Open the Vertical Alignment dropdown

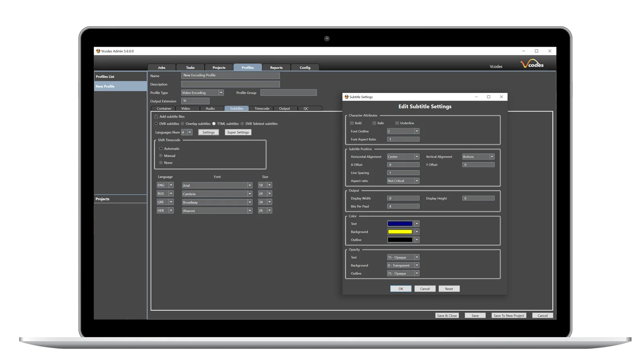pos(492,157)
